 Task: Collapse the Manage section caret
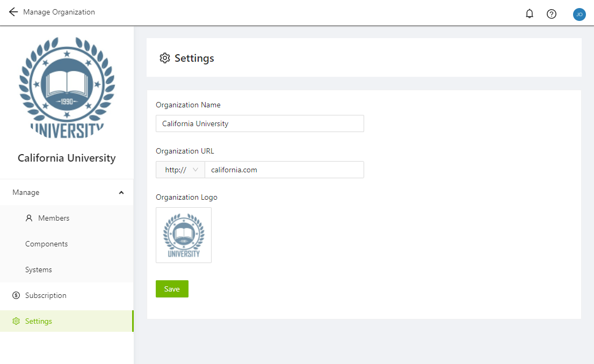(121, 193)
